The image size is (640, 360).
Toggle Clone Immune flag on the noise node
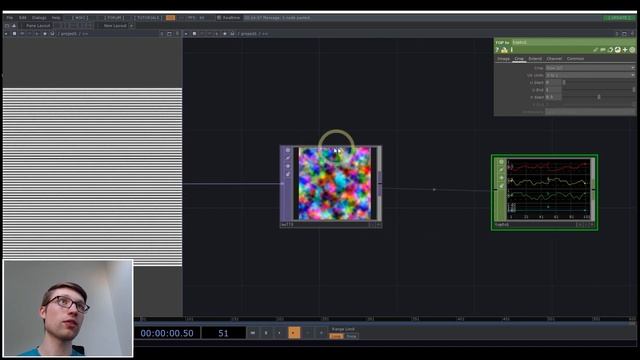click(288, 158)
